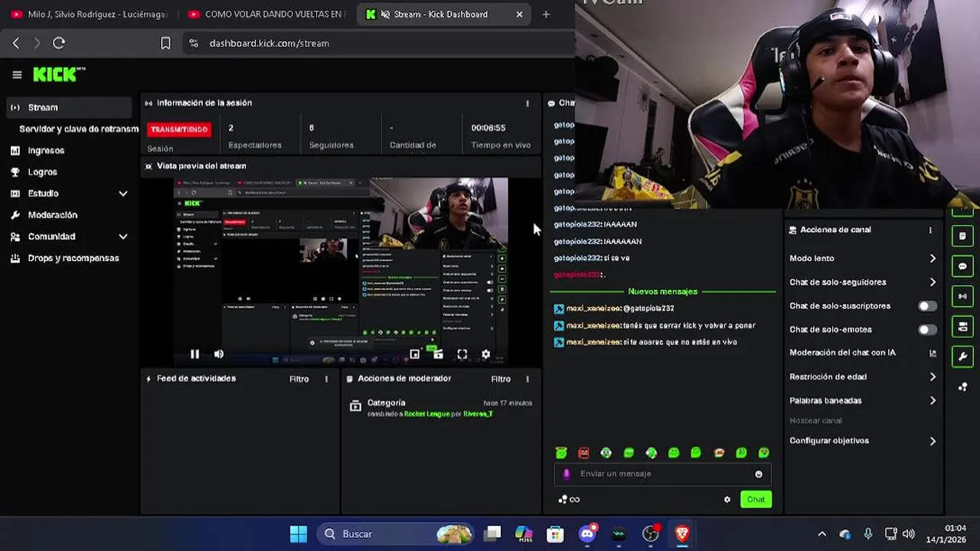Open Configurar objetivos options chevron
Image resolution: width=980 pixels, height=551 pixels.
[933, 441]
